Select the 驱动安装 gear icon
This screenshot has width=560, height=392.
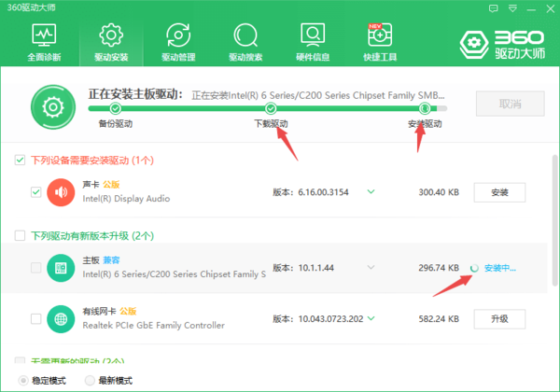click(x=111, y=35)
